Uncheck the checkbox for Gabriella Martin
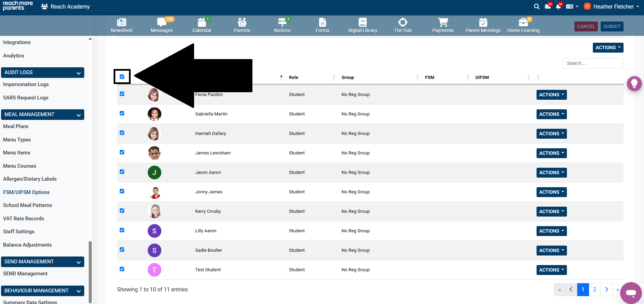 pyautogui.click(x=122, y=113)
